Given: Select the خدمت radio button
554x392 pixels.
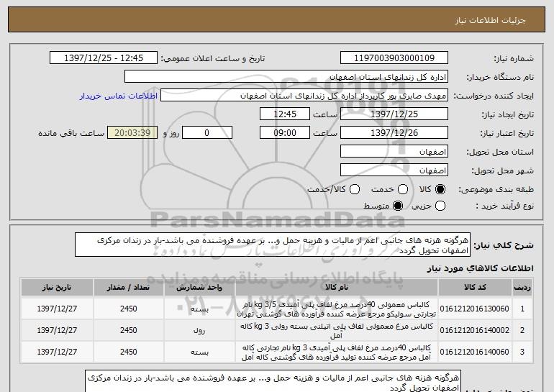Looking at the screenshot, I should pos(403,190).
